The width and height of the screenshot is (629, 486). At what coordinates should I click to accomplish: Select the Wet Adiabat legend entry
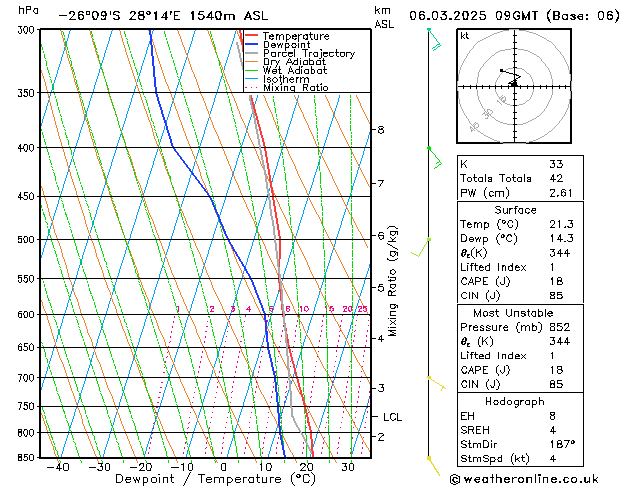click(x=293, y=71)
